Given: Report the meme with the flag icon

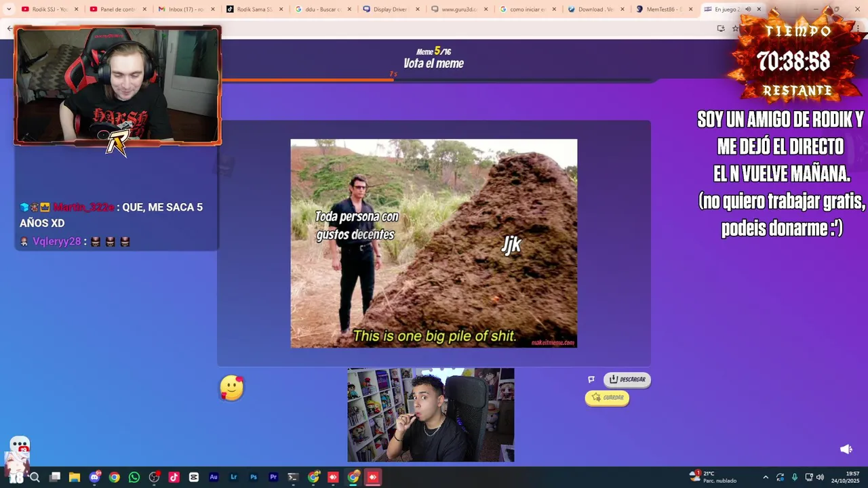Looking at the screenshot, I should (x=591, y=380).
